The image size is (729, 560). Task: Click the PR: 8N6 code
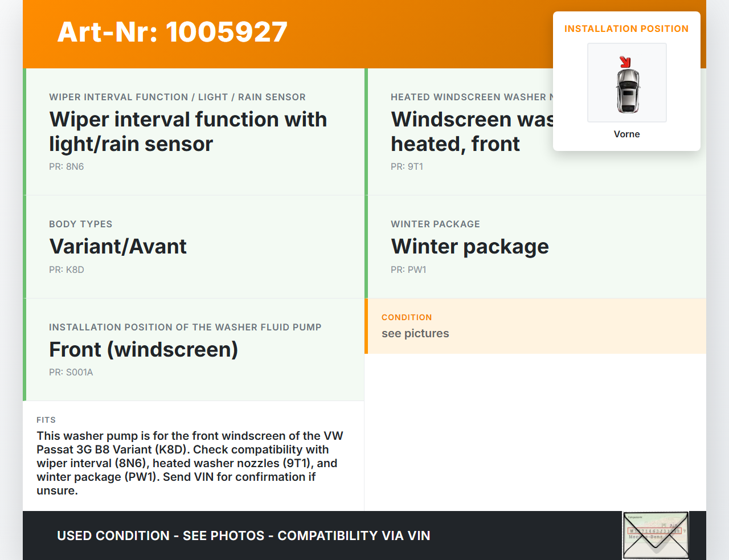coord(67,166)
